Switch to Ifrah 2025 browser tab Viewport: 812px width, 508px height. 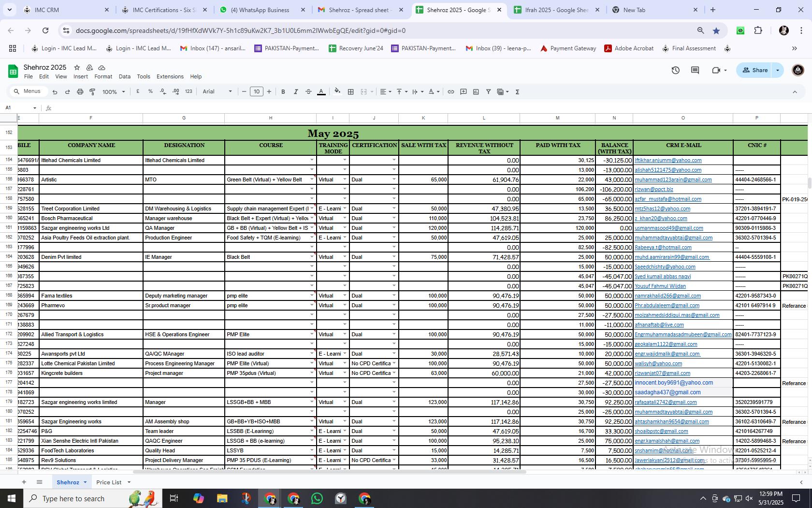(x=557, y=10)
